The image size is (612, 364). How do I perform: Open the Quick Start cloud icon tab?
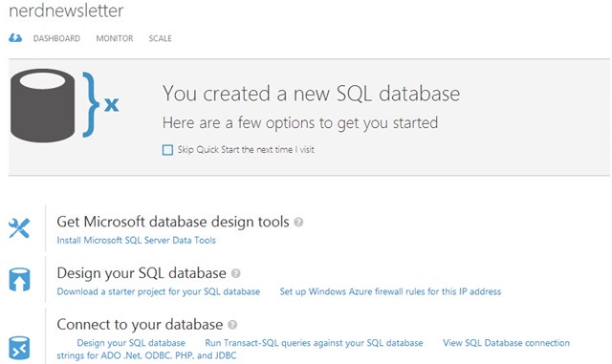[x=15, y=38]
